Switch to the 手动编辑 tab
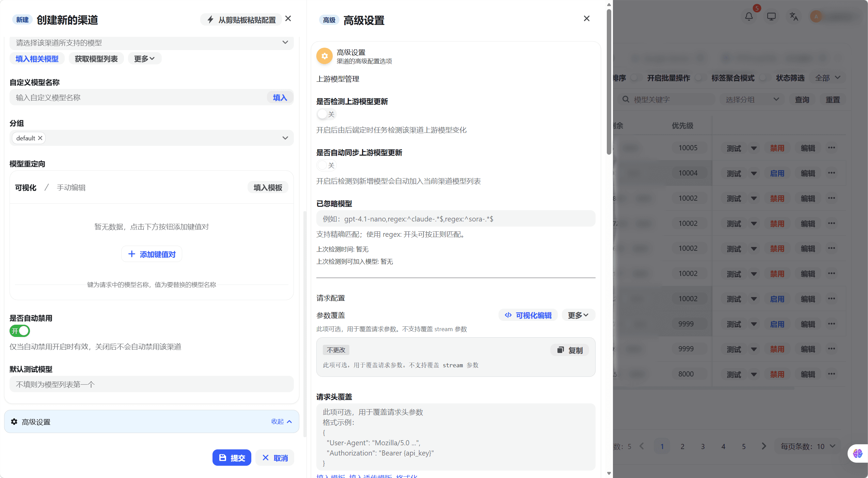The height and width of the screenshot is (478, 868). [x=71, y=187]
